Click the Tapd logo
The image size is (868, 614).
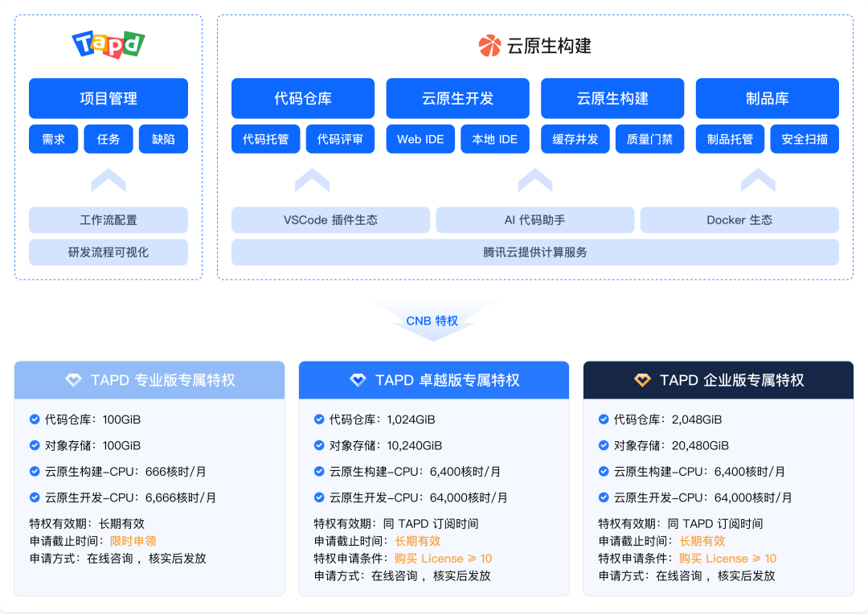click(108, 44)
